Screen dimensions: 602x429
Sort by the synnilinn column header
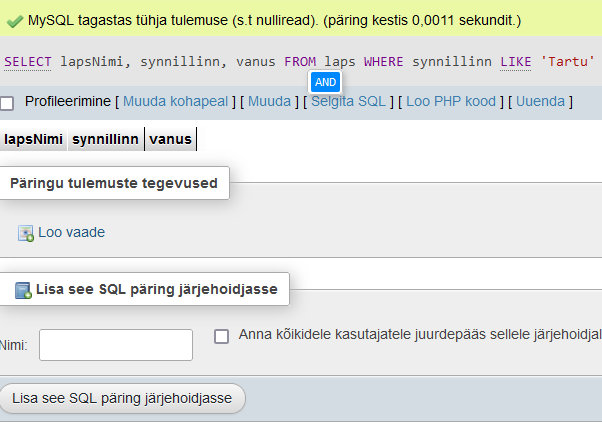[x=105, y=139]
